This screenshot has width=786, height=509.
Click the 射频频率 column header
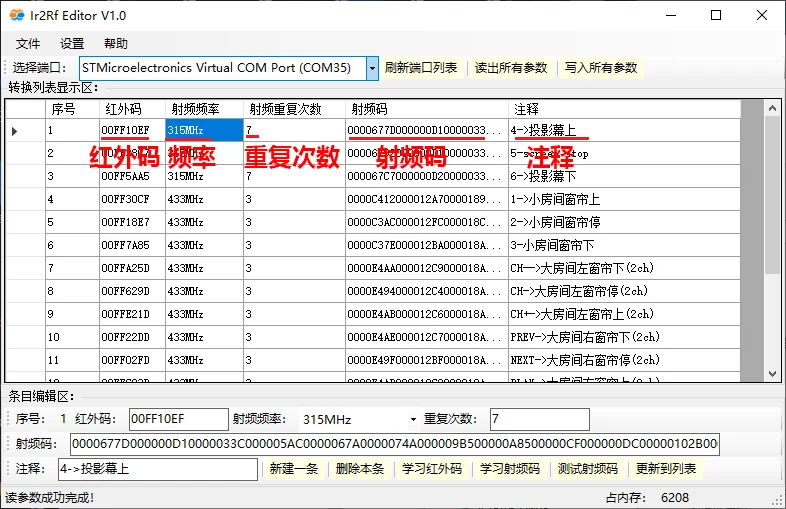pos(205,109)
